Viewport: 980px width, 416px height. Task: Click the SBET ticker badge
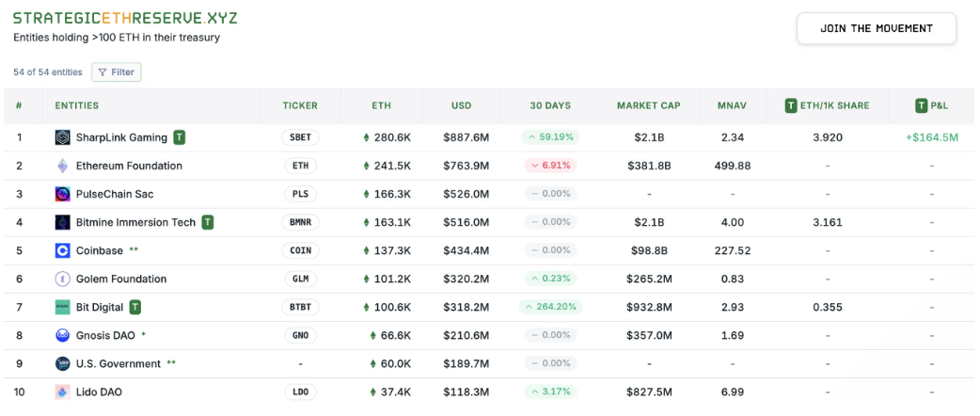[x=300, y=137]
